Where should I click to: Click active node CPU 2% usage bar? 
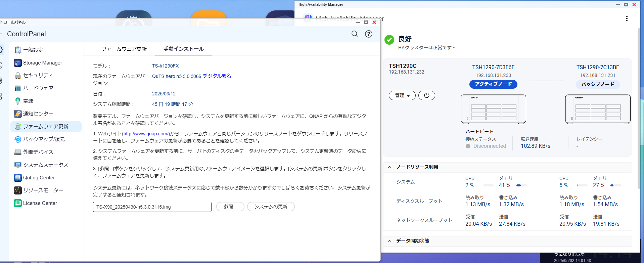click(488, 185)
